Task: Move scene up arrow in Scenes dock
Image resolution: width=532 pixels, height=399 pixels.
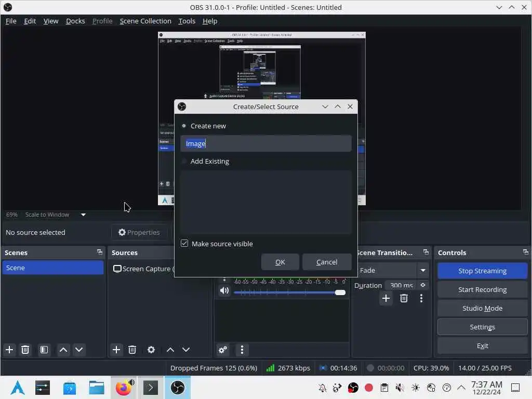Action: [x=63, y=350]
